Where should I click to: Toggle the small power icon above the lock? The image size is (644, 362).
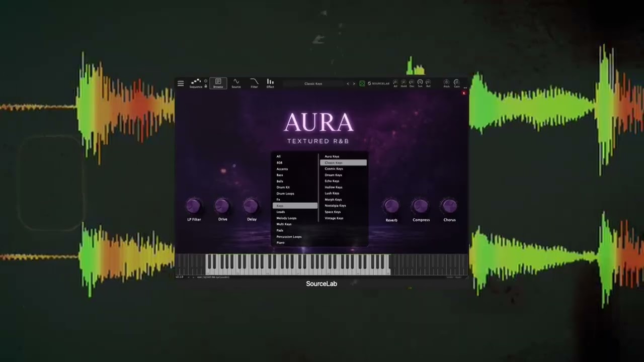(x=205, y=80)
